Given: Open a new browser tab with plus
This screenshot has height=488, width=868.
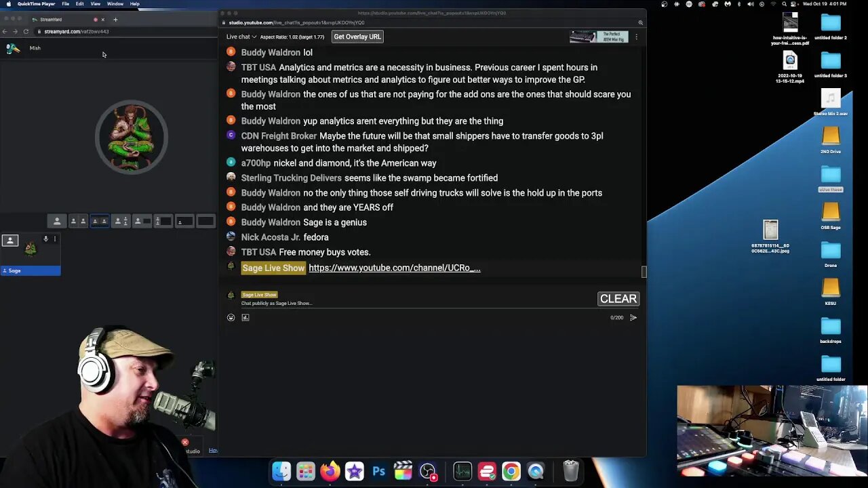Looking at the screenshot, I should coord(115,20).
